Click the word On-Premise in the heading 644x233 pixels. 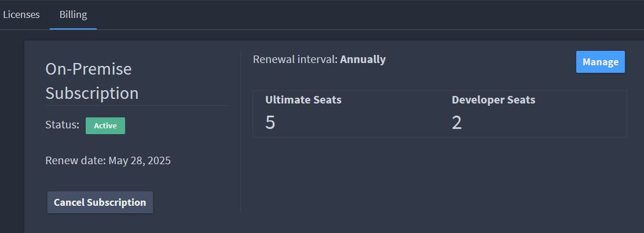[88, 69]
